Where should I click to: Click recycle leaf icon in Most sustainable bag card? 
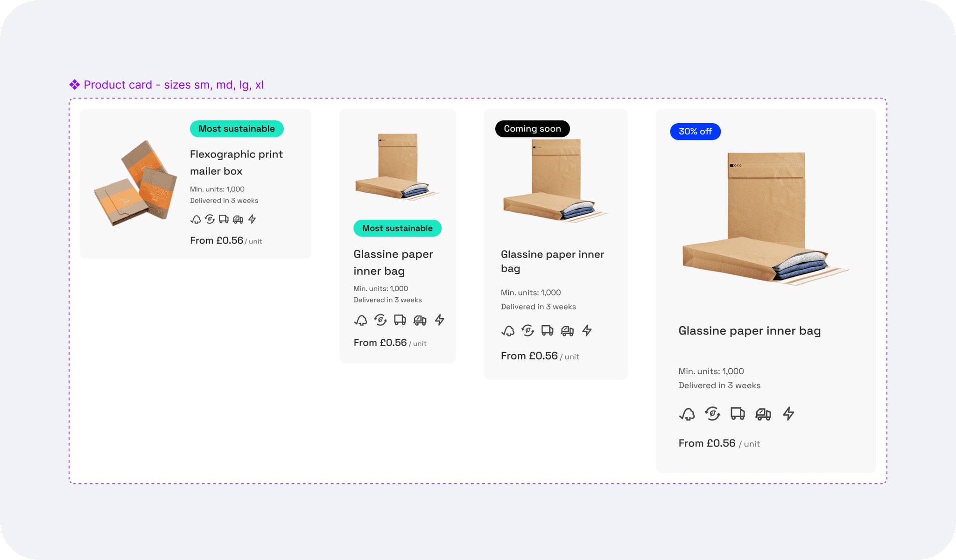[x=380, y=320]
